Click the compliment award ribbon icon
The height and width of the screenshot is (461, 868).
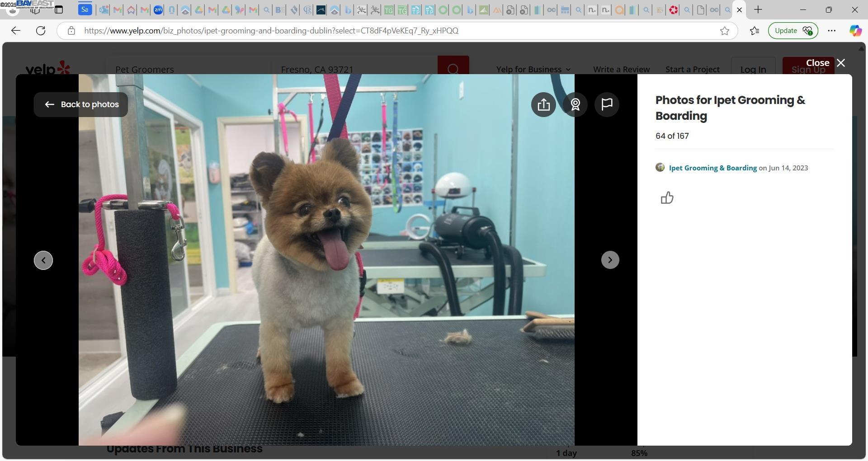pos(575,104)
